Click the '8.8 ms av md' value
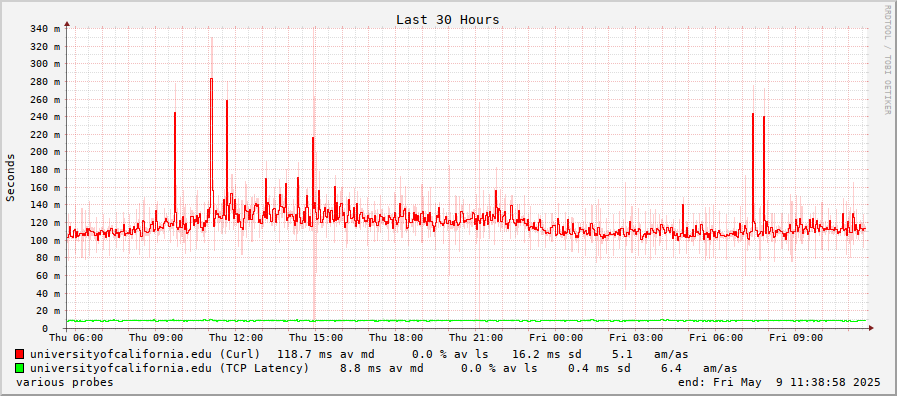897x396 pixels. pos(382,368)
